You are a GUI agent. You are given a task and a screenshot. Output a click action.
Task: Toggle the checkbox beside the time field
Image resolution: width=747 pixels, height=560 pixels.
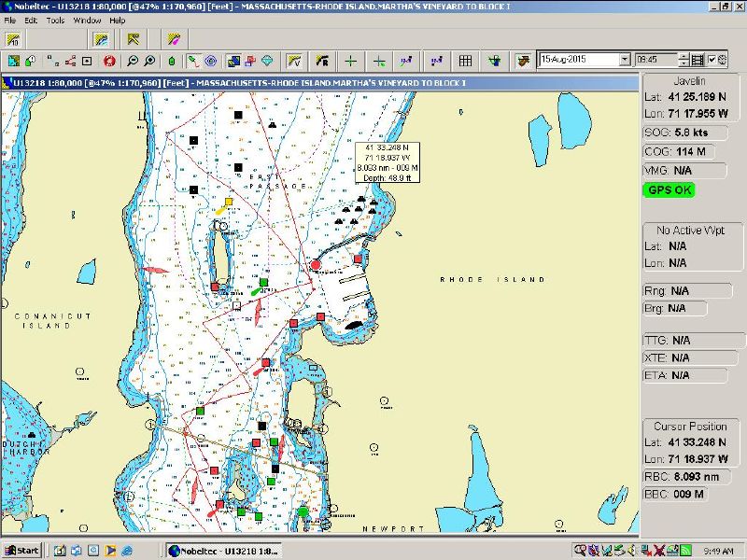(712, 60)
